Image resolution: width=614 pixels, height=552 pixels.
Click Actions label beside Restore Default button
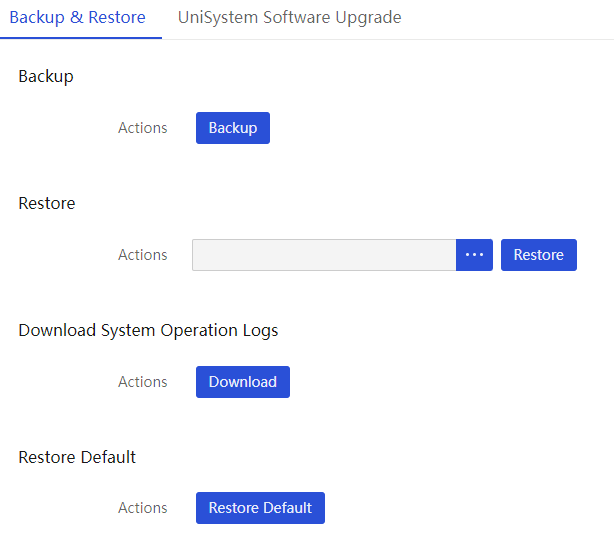tap(143, 508)
